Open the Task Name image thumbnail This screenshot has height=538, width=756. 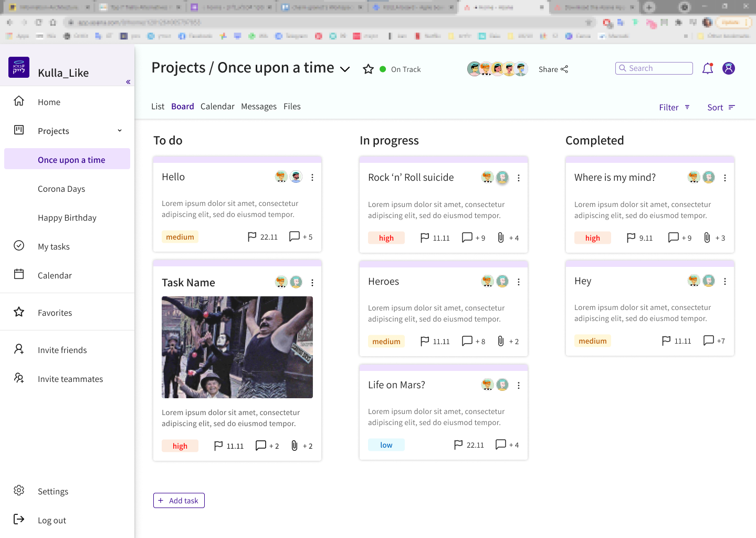pyautogui.click(x=237, y=347)
